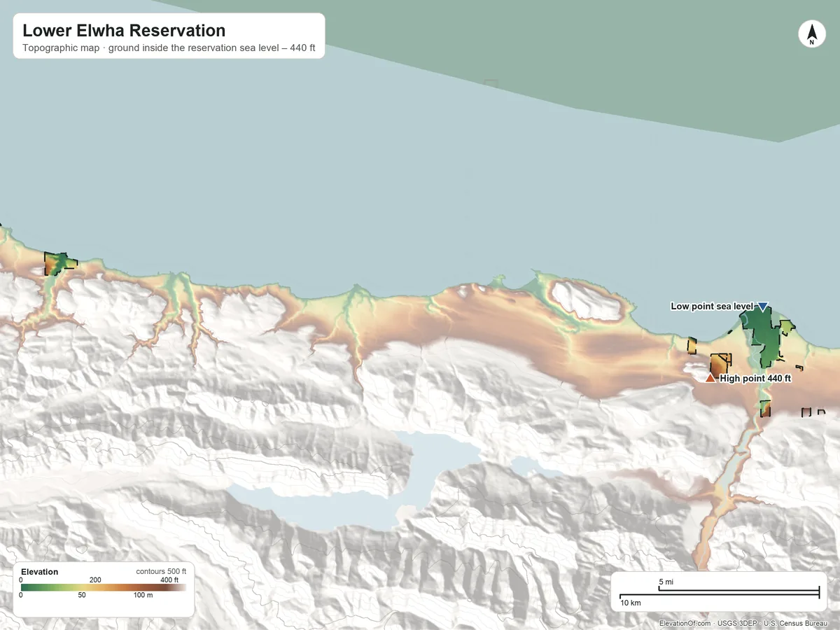Select the 'Lower Elwha Reservation' title

[124, 31]
